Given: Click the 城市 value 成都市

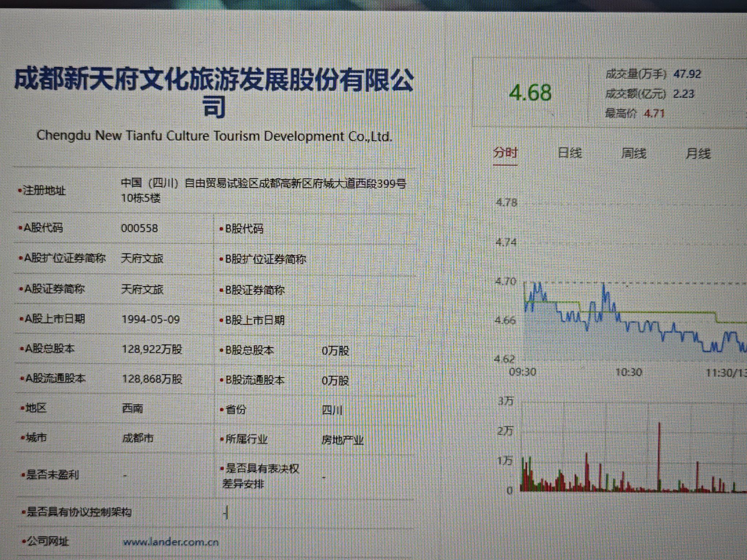Looking at the screenshot, I should 138,438.
